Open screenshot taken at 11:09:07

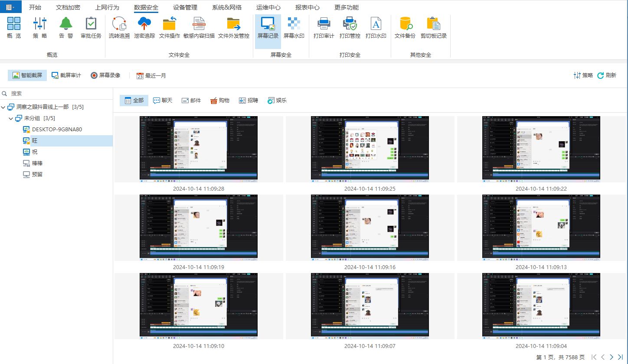[370, 306]
